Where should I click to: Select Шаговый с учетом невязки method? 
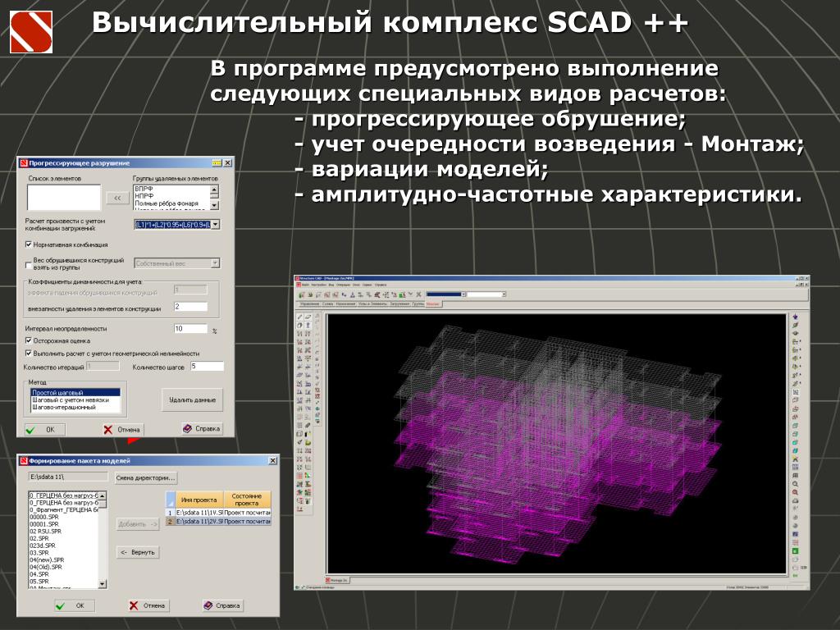click(x=75, y=400)
